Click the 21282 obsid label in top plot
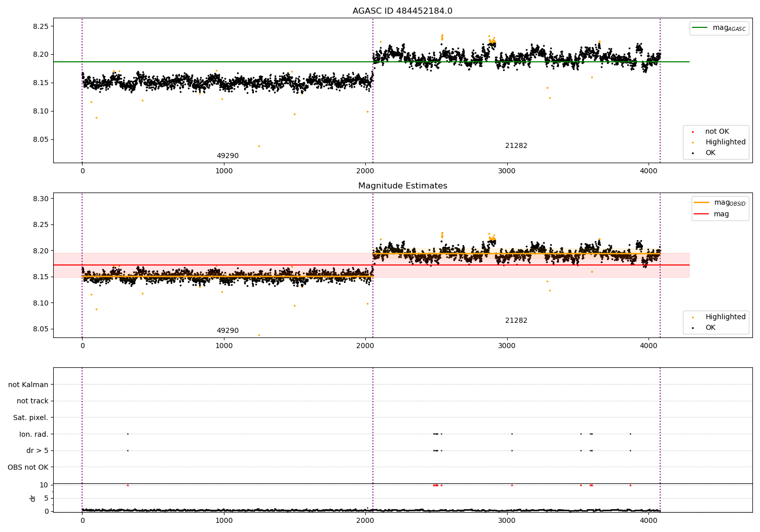This screenshot has width=760, height=532. coord(516,146)
